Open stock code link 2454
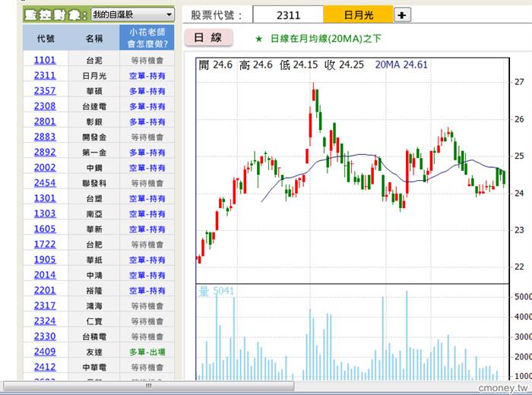 click(45, 183)
